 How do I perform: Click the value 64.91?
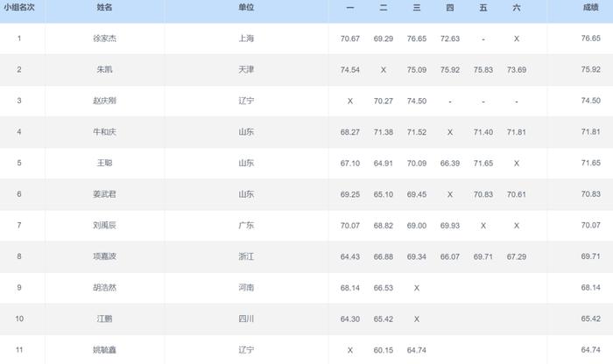coord(384,164)
